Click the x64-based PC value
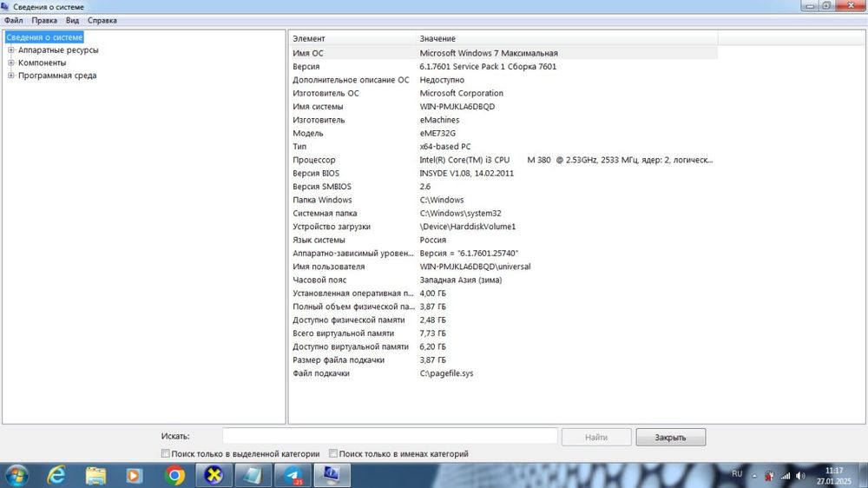This screenshot has height=488, width=868. [x=445, y=146]
